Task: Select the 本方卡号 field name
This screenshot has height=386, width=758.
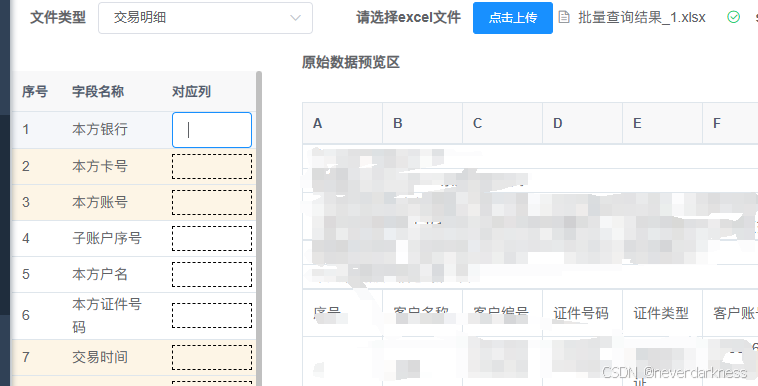Action: 100,166
